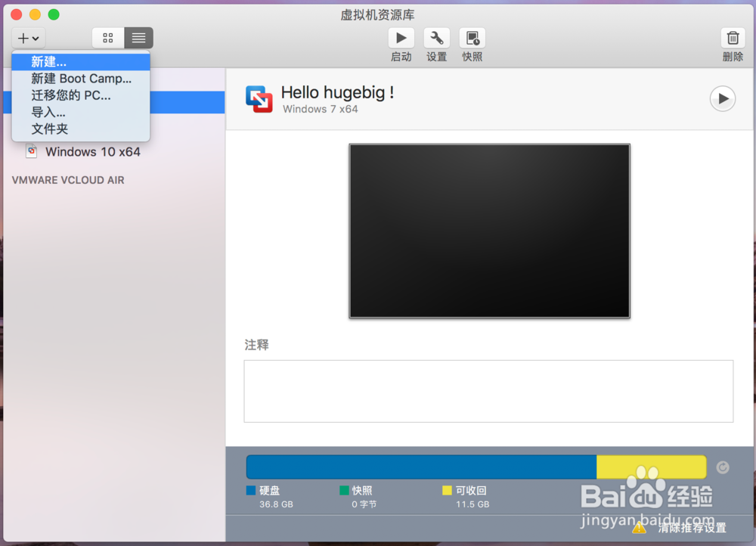Click VMWARE VCLOUD AIR section header
756x546 pixels.
click(68, 180)
